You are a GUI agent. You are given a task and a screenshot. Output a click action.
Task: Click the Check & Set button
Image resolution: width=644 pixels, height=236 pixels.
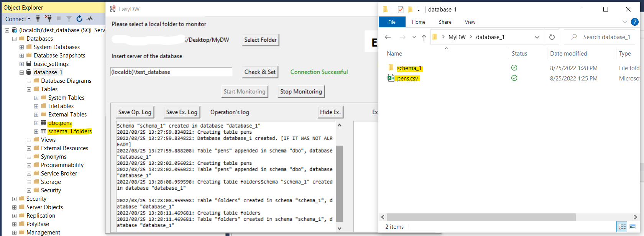[260, 72]
